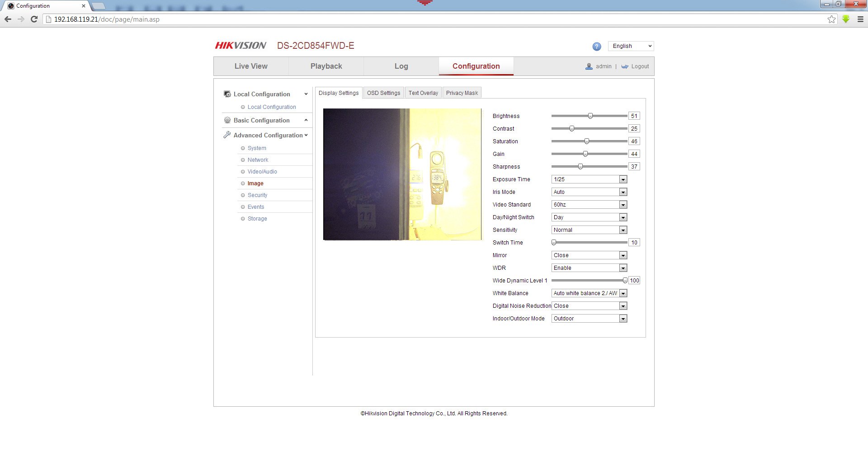
Task: Click the Brightness slider handle
Action: tap(590, 116)
